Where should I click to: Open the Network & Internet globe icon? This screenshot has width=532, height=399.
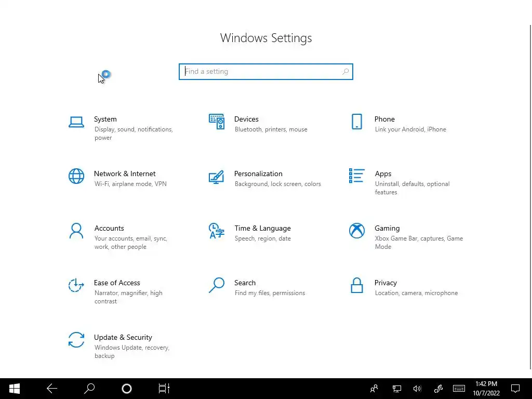coord(76,176)
